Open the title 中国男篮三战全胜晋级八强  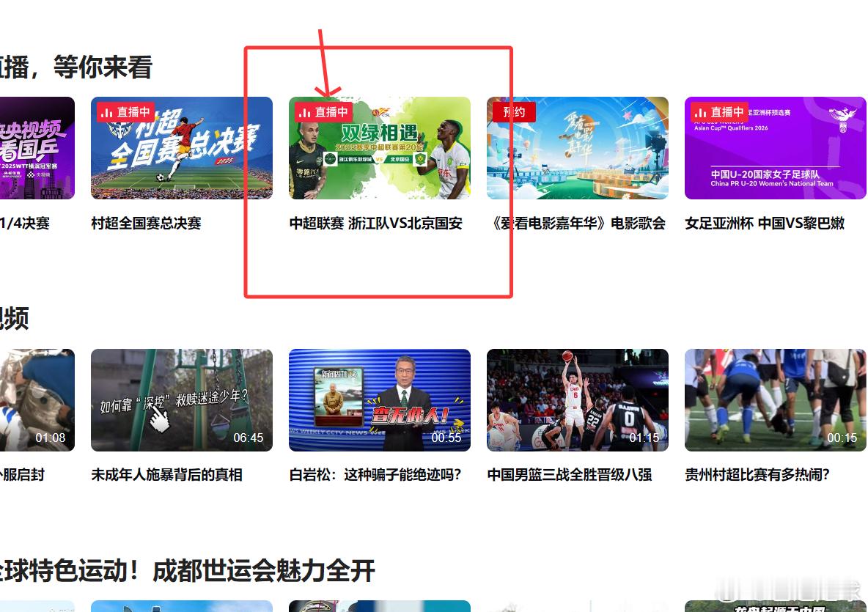(570, 475)
